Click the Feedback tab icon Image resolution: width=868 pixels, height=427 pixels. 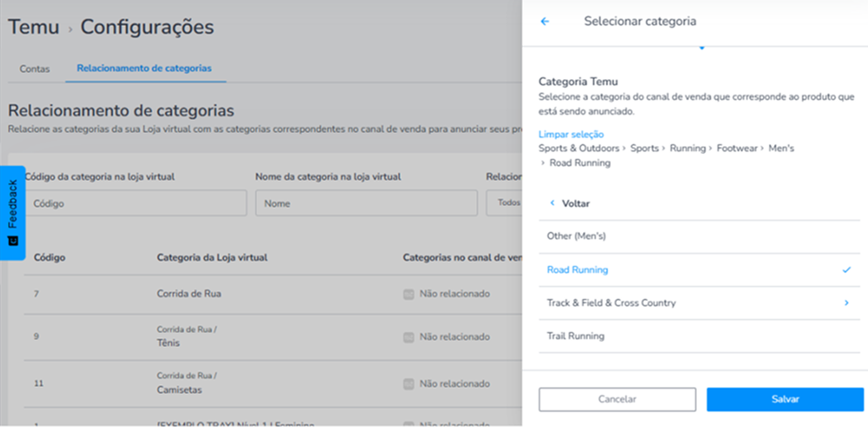click(x=13, y=241)
